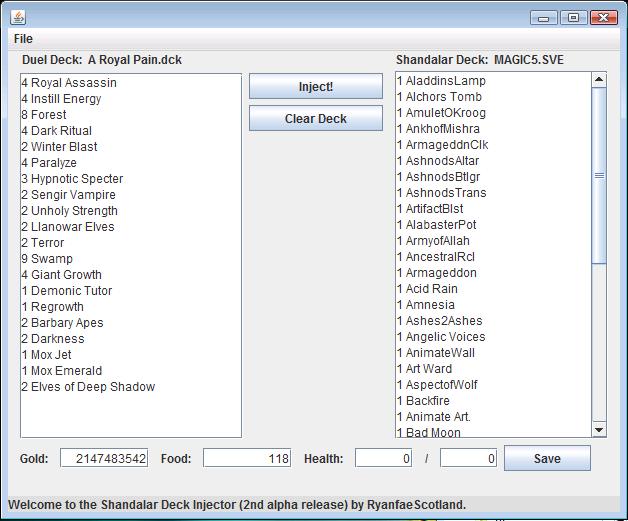628x521 pixels.
Task: Click the Java icon in title bar
Action: [x=18, y=17]
